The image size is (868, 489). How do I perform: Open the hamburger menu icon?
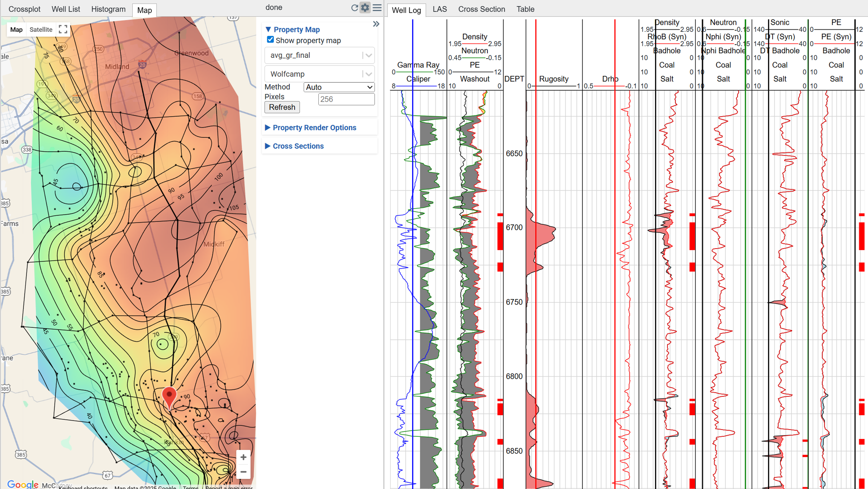tap(377, 8)
